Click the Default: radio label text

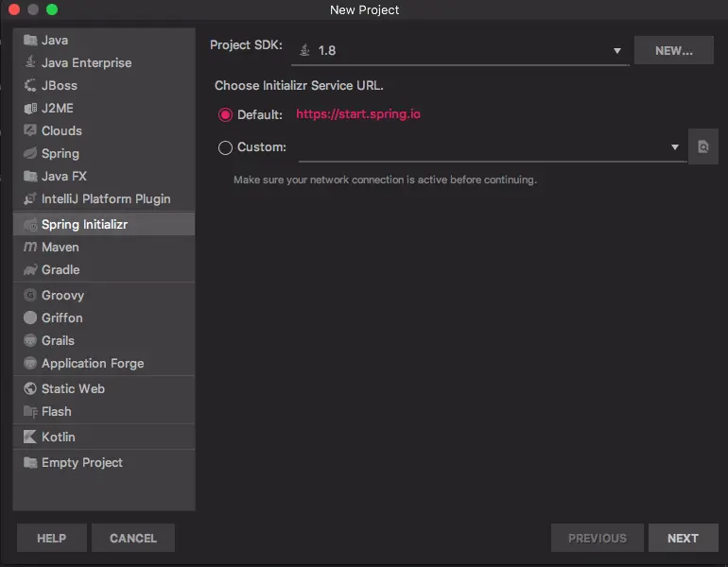pyautogui.click(x=260, y=114)
